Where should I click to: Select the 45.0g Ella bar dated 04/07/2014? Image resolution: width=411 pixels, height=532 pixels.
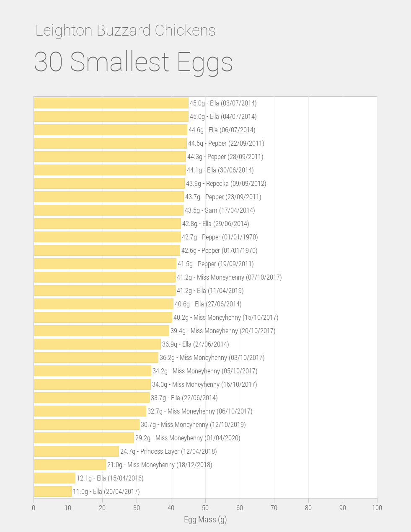111,116
